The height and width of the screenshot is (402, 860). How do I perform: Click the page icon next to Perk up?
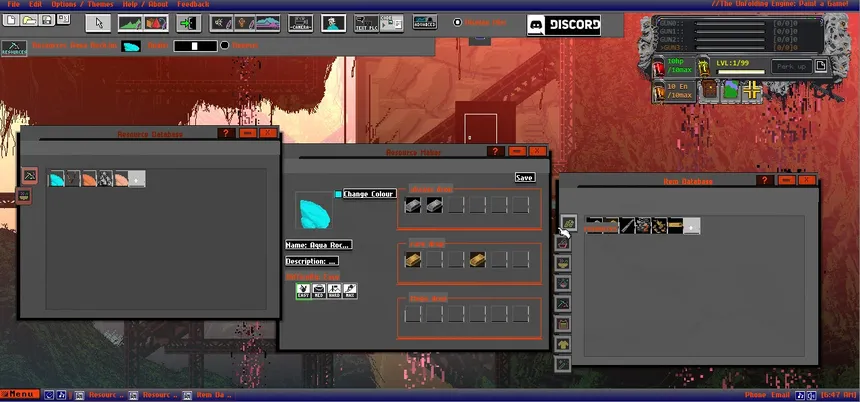coord(821,66)
